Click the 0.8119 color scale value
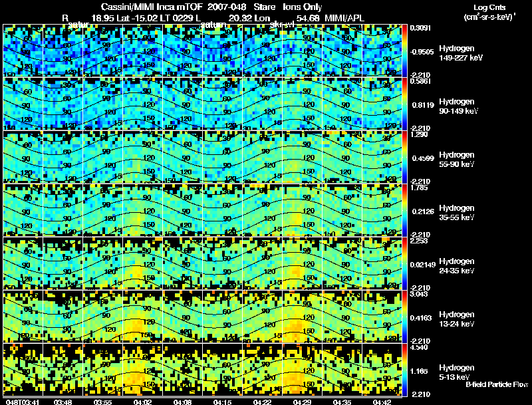The width and height of the screenshot is (532, 405). [x=423, y=105]
